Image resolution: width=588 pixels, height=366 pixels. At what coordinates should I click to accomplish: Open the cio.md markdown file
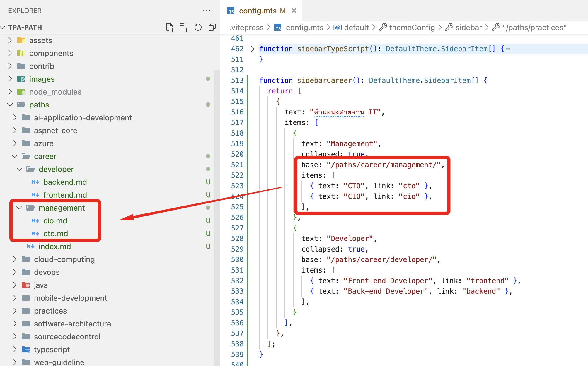55,221
